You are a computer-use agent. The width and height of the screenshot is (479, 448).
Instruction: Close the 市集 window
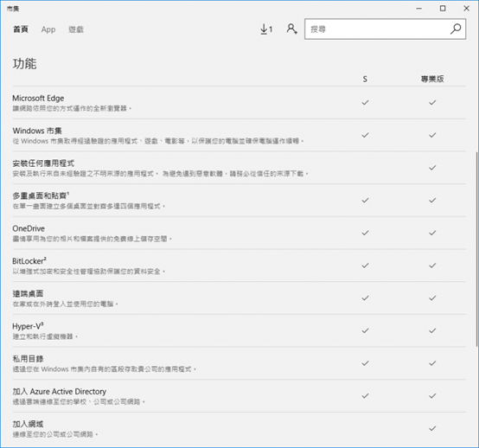[x=467, y=9]
